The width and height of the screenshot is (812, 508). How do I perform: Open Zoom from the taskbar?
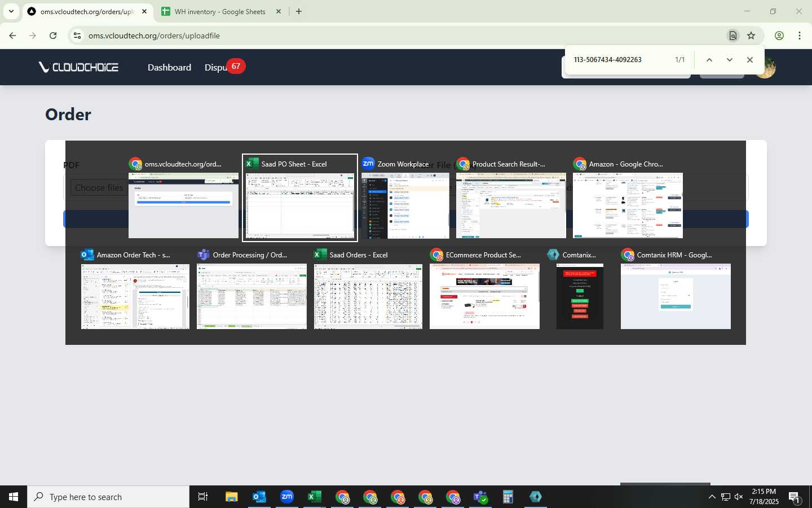(287, 497)
